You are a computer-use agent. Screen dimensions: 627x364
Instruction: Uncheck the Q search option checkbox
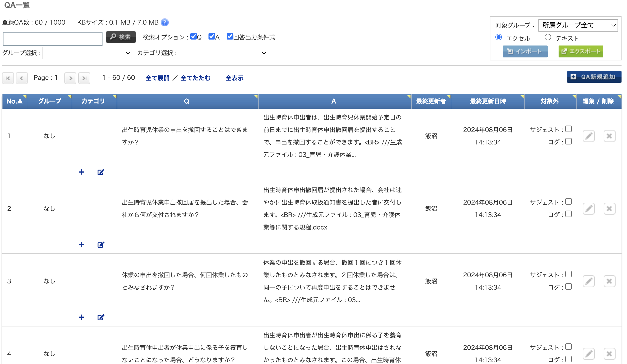click(x=193, y=37)
